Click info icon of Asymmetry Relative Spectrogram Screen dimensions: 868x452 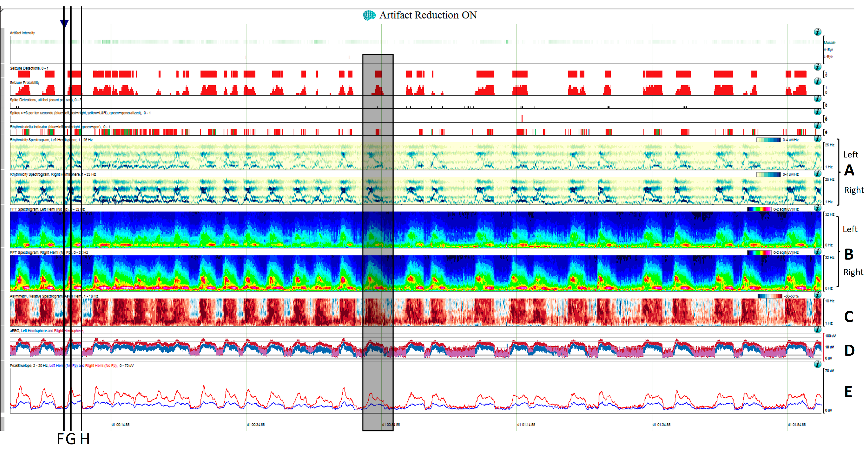pos(818,295)
